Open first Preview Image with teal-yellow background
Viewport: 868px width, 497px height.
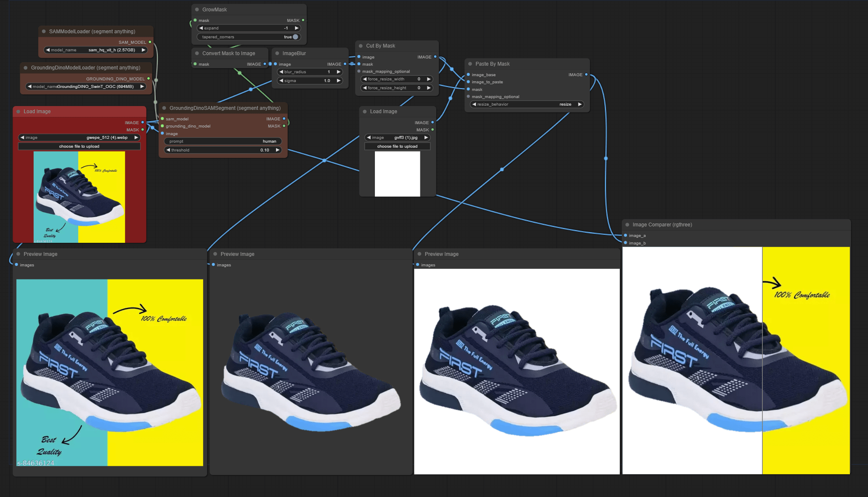click(x=110, y=372)
